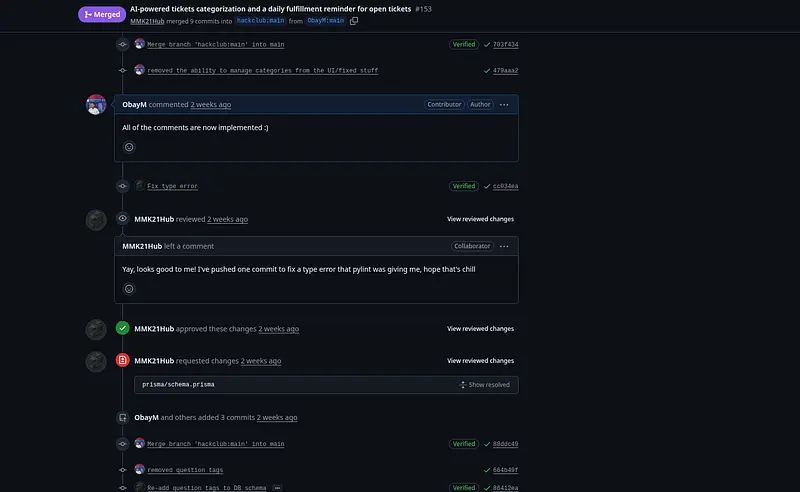Click the eye reviewed icon
Image resolution: width=800 pixels, height=492 pixels.
tap(122, 218)
